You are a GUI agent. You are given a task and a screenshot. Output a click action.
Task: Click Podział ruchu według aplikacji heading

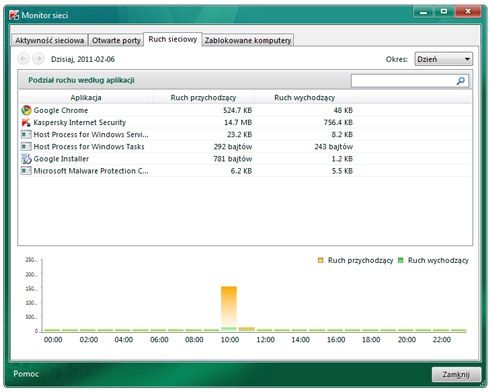pos(81,80)
